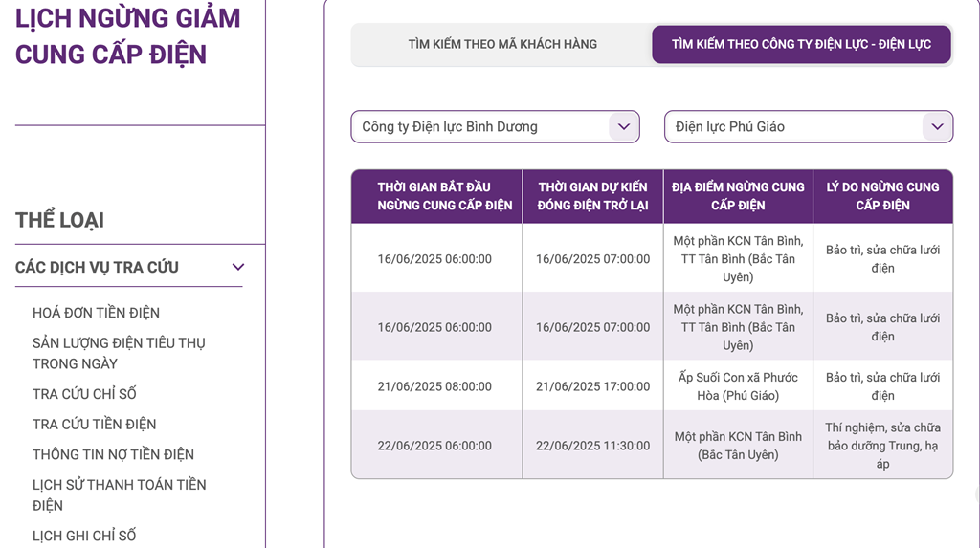Switch to Tìm kiếm theo mã khách hàng tab
This screenshot has height=548, width=980.
tap(501, 44)
